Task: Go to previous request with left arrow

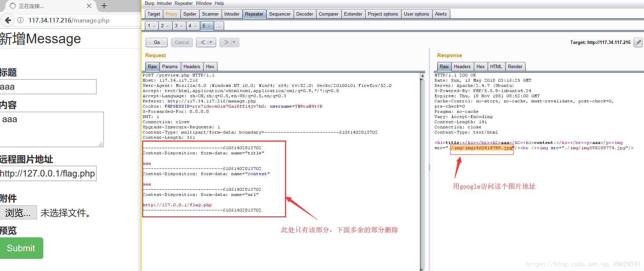Action: pos(203,42)
